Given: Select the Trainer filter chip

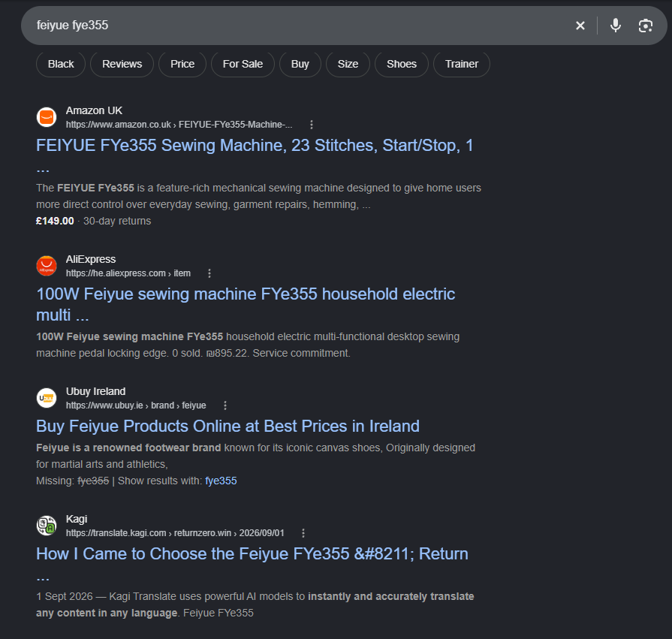Looking at the screenshot, I should [x=462, y=65].
